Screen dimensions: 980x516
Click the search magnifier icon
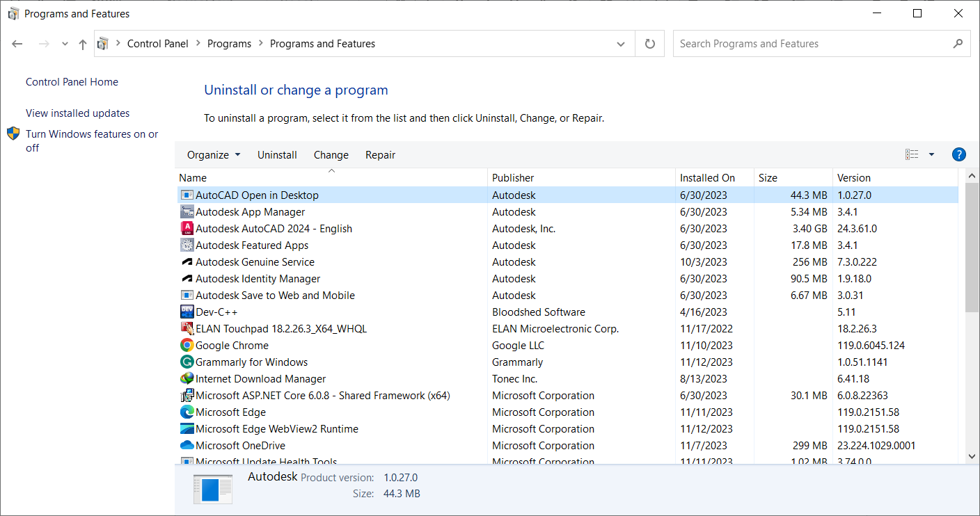point(958,43)
